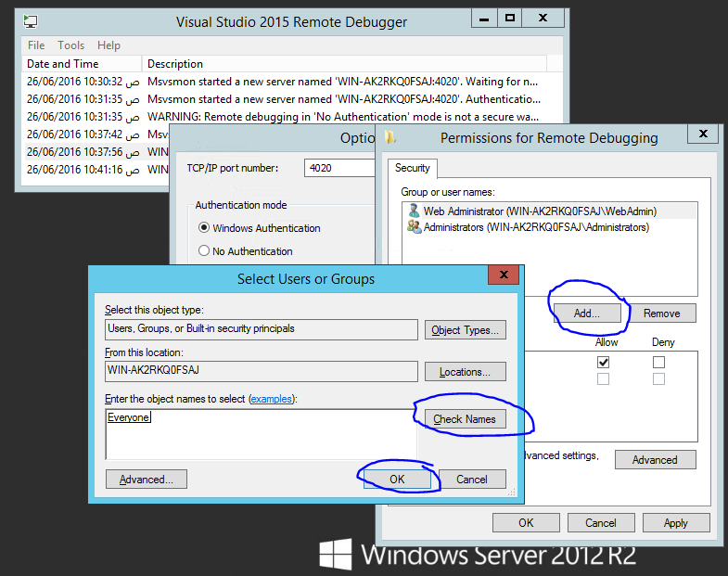The height and width of the screenshot is (576, 728).
Task: Select the 10:37:56 log row
Action: click(96, 152)
